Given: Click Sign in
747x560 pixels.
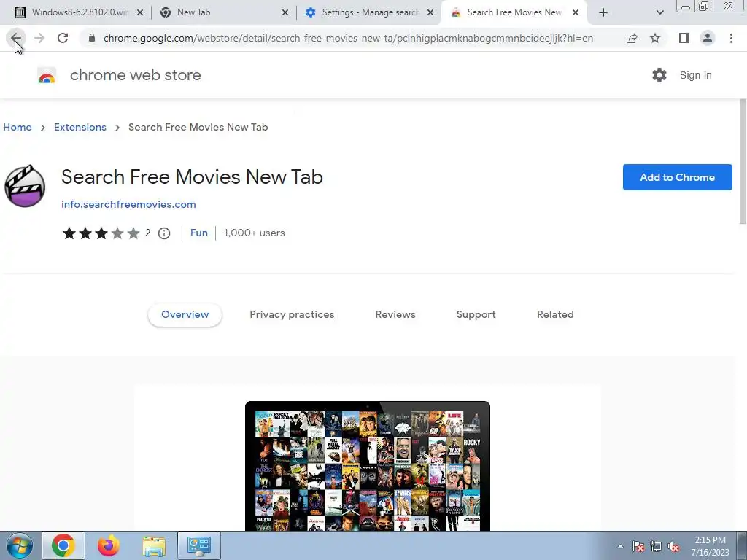Looking at the screenshot, I should [695, 75].
